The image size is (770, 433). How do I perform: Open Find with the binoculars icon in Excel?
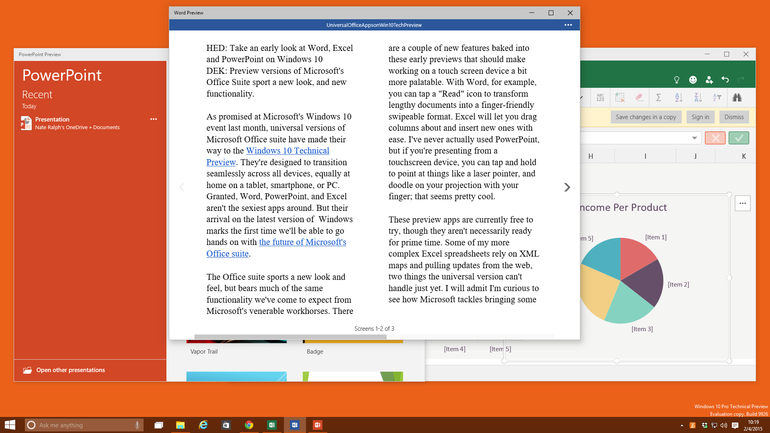pyautogui.click(x=737, y=98)
